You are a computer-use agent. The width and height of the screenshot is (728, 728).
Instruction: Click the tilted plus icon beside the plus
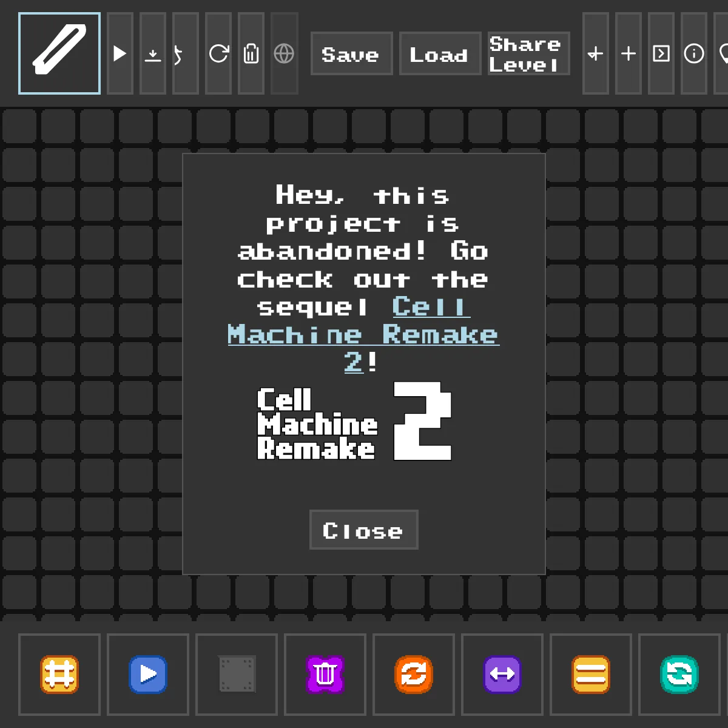point(596,53)
